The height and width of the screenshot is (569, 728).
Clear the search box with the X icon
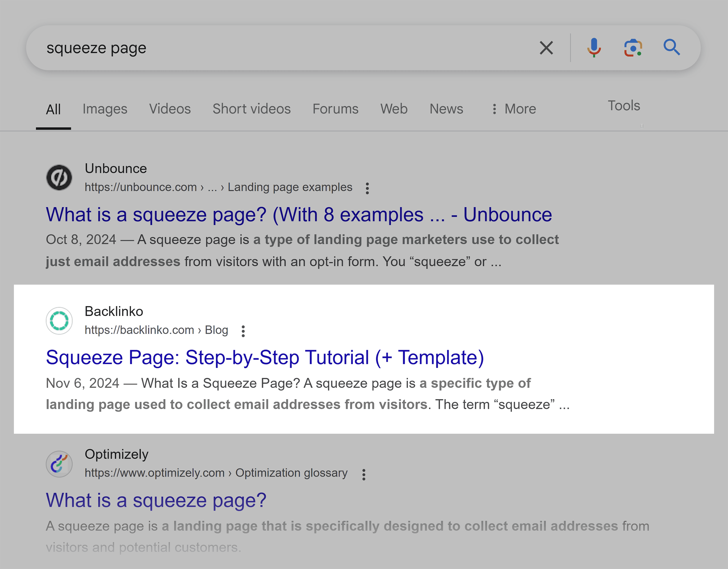click(546, 48)
